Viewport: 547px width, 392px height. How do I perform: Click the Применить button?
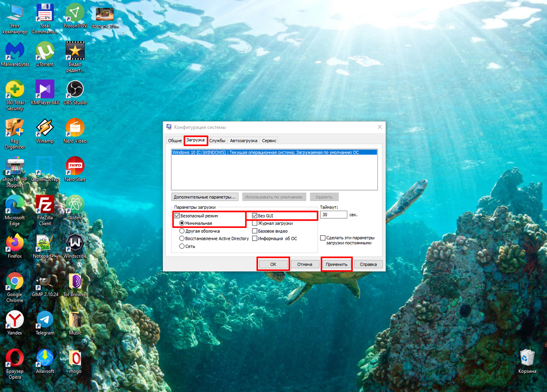[x=337, y=264]
